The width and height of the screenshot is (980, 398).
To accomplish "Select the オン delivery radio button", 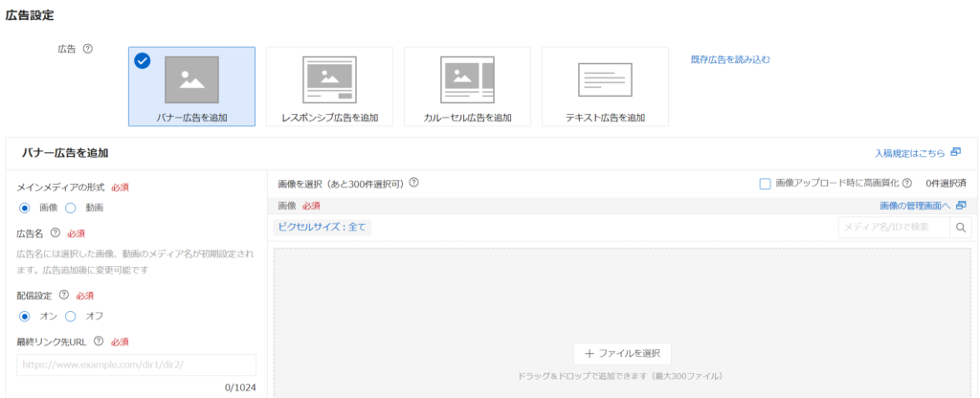I will (25, 316).
